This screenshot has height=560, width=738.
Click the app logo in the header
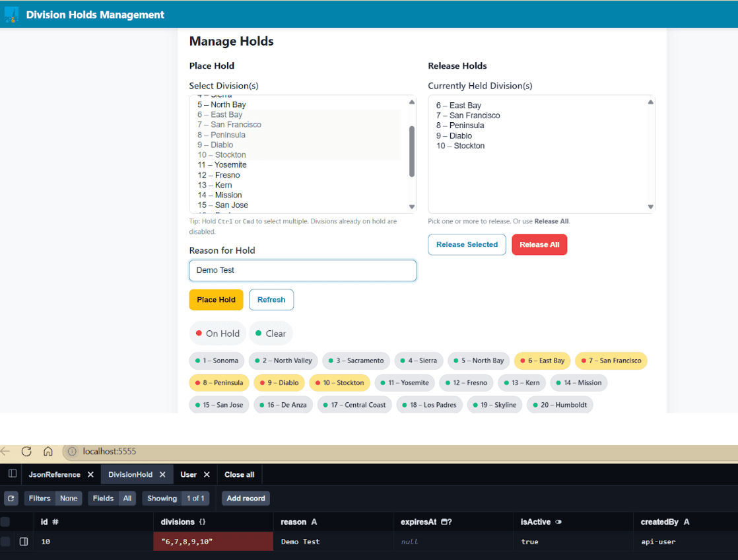tap(11, 15)
